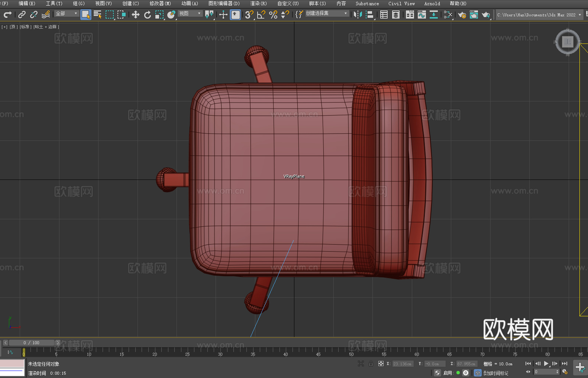Viewport: 588px width, 378px height.
Task: Activate the Select Object tool
Action: click(86, 14)
